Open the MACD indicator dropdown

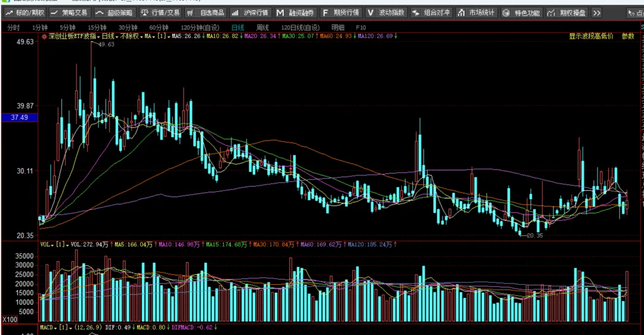click(x=48, y=327)
